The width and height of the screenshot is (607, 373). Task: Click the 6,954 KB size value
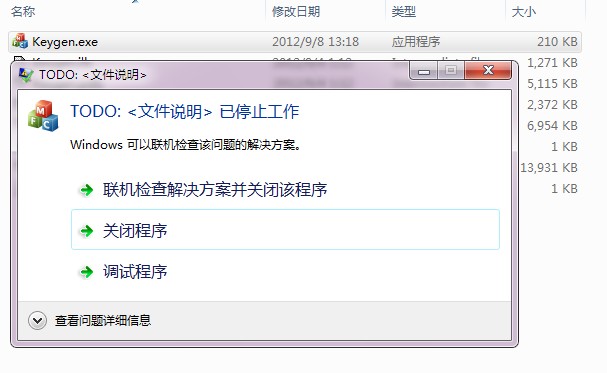tap(552, 126)
